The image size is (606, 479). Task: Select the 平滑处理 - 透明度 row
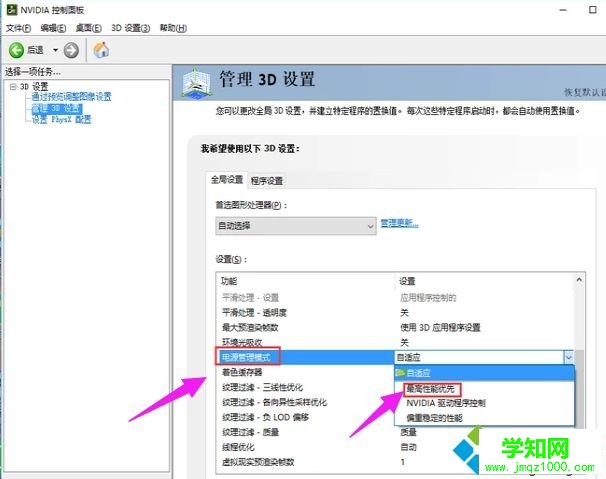(x=394, y=313)
